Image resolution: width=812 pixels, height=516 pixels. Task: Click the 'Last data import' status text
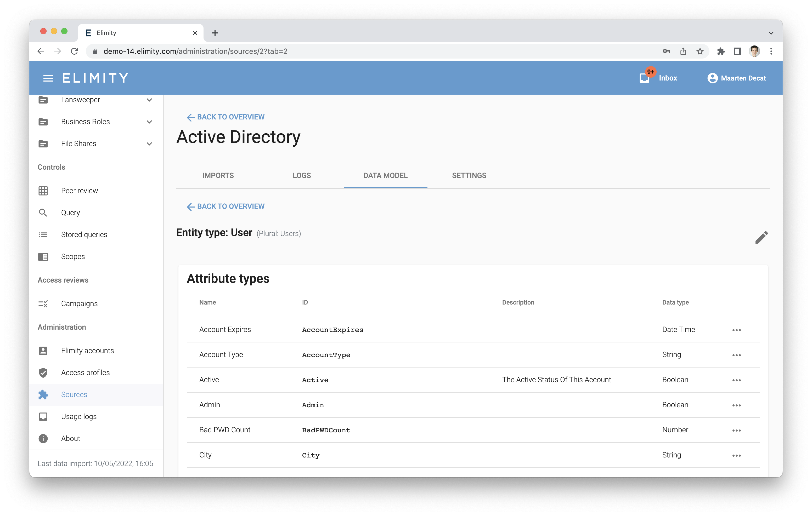tap(95, 464)
